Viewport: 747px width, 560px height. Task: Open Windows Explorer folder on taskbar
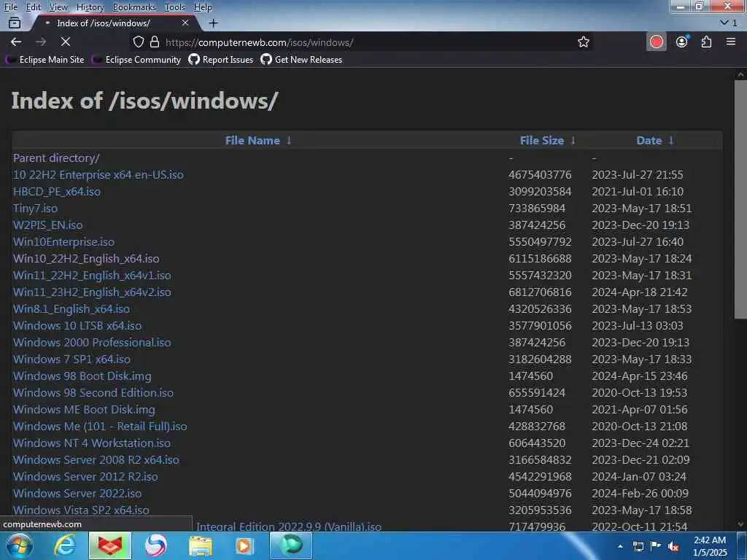(201, 546)
